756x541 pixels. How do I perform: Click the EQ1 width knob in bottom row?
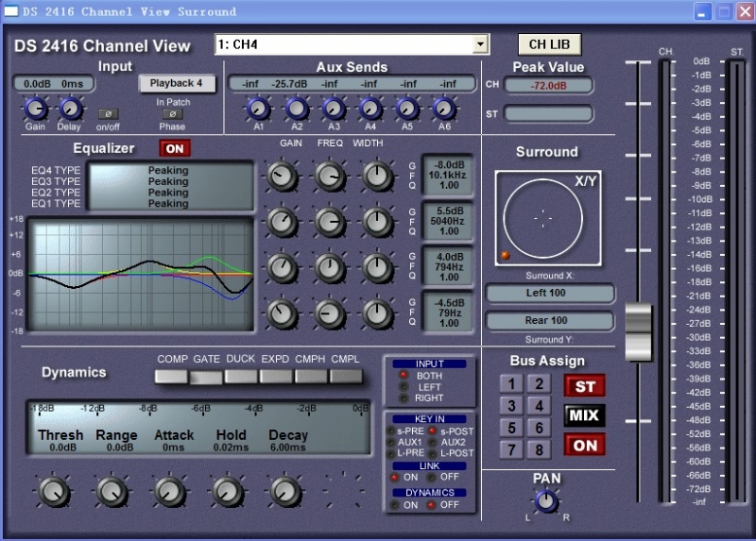coord(377,314)
